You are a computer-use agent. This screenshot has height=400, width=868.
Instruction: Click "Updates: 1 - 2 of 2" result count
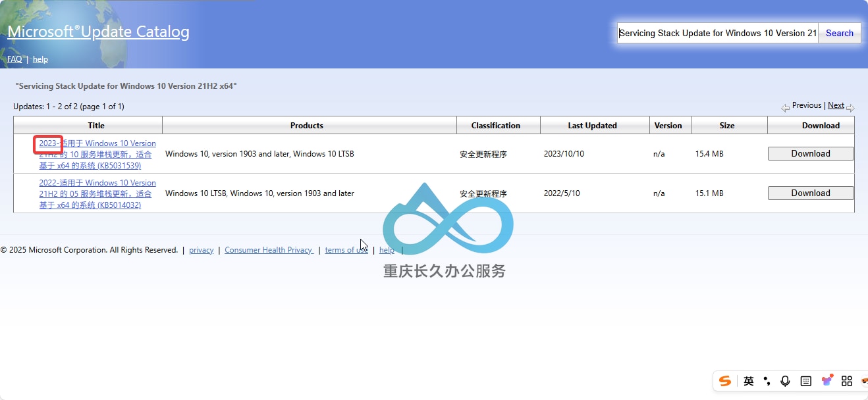(45, 107)
